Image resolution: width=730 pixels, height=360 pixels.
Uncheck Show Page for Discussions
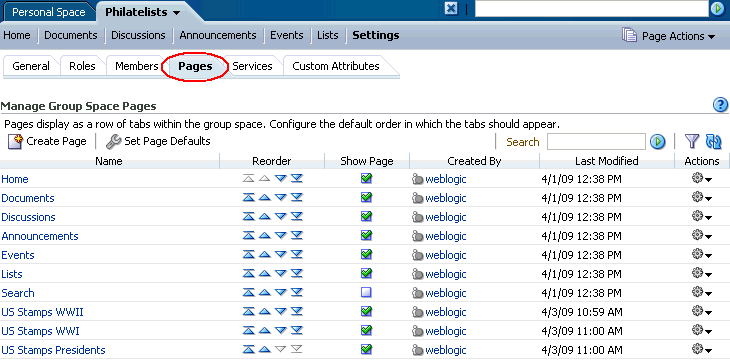click(366, 216)
